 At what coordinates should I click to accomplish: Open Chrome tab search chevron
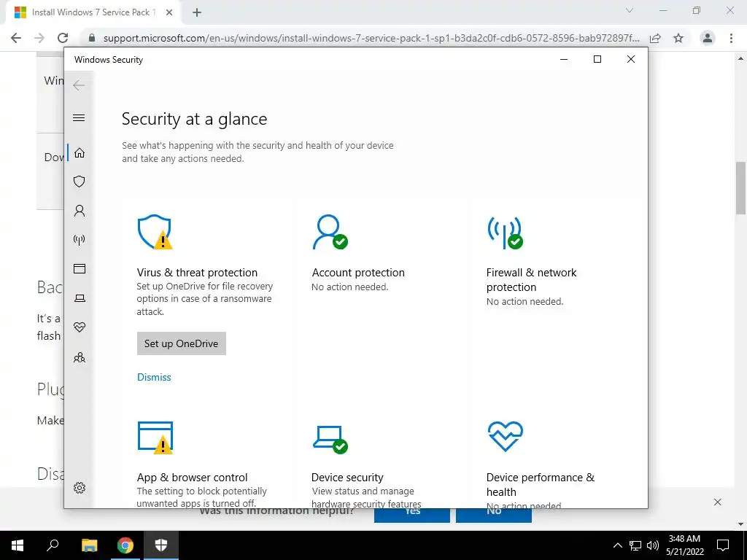pyautogui.click(x=630, y=10)
